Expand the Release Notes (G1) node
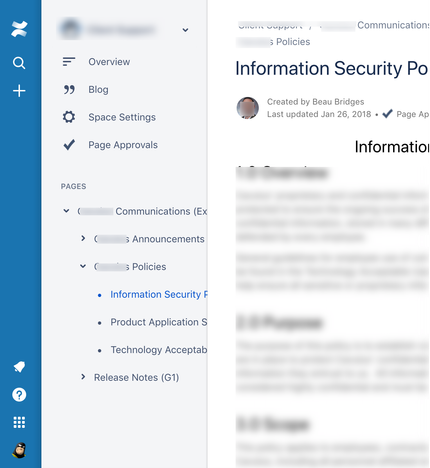Viewport: 430px width, 468px height. click(83, 377)
